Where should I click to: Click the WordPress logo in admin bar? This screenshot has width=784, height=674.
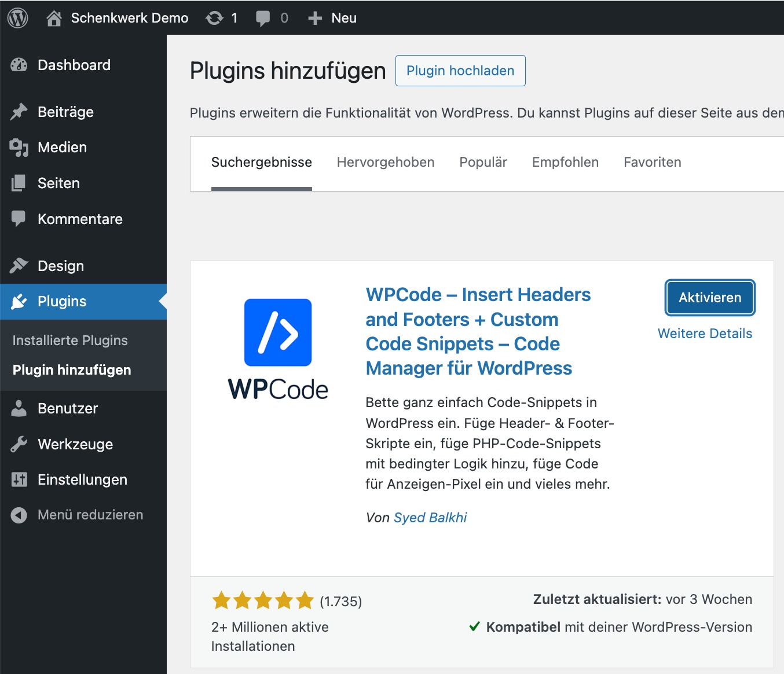(18, 18)
